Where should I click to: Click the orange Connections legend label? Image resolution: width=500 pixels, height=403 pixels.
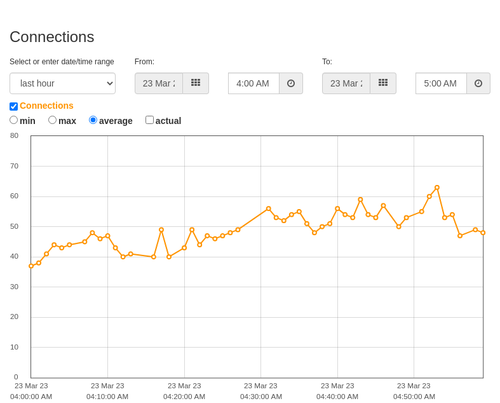pyautogui.click(x=46, y=106)
